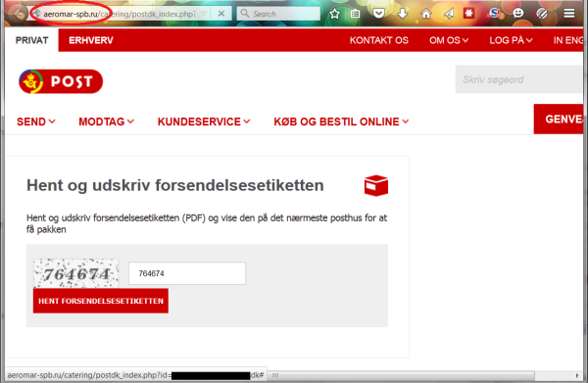This screenshot has height=383, width=588.
Task: Click the red parcel box icon
Action: point(376,185)
